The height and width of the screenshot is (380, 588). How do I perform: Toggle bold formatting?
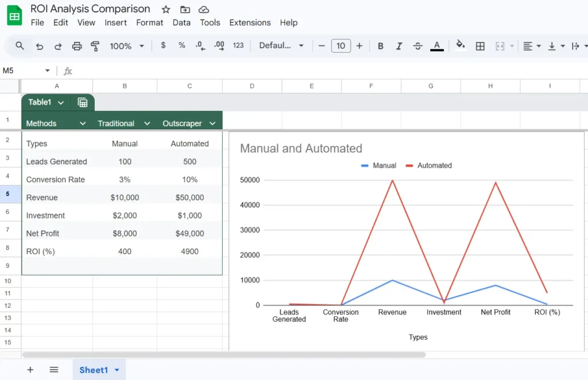coord(380,46)
